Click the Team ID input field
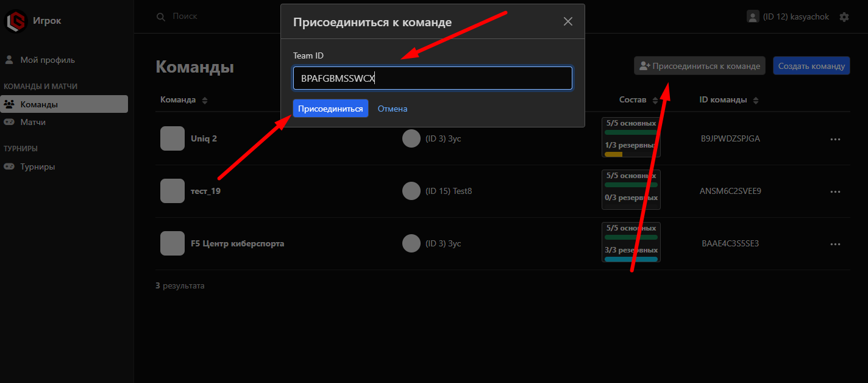This screenshot has width=868, height=383. 432,78
